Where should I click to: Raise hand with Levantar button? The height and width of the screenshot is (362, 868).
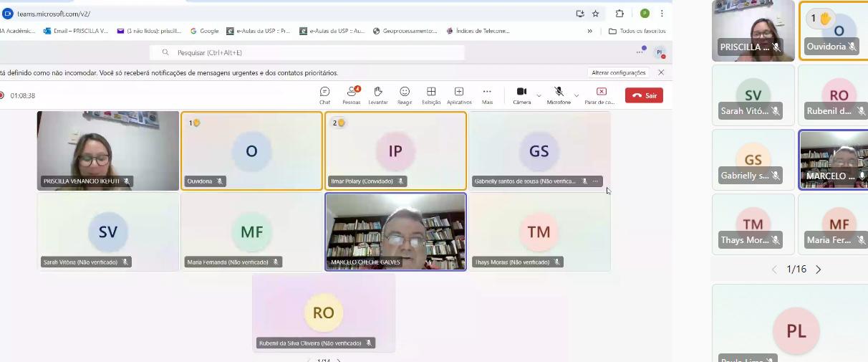tap(377, 95)
